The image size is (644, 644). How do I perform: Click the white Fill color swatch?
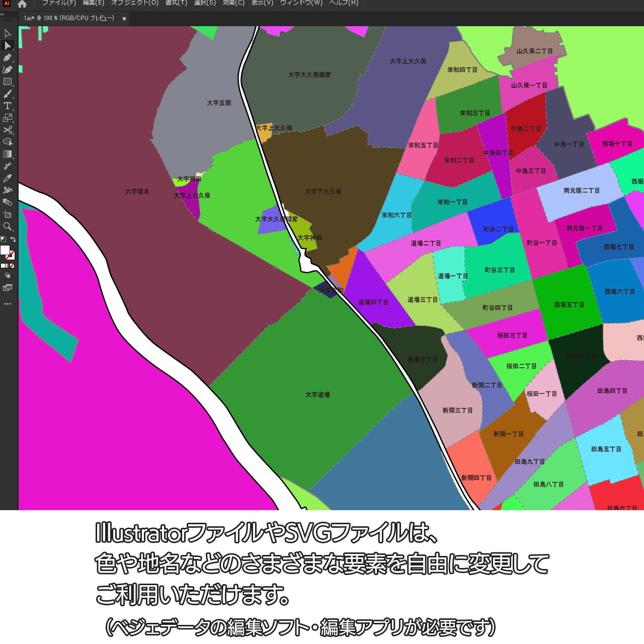[x=5, y=250]
